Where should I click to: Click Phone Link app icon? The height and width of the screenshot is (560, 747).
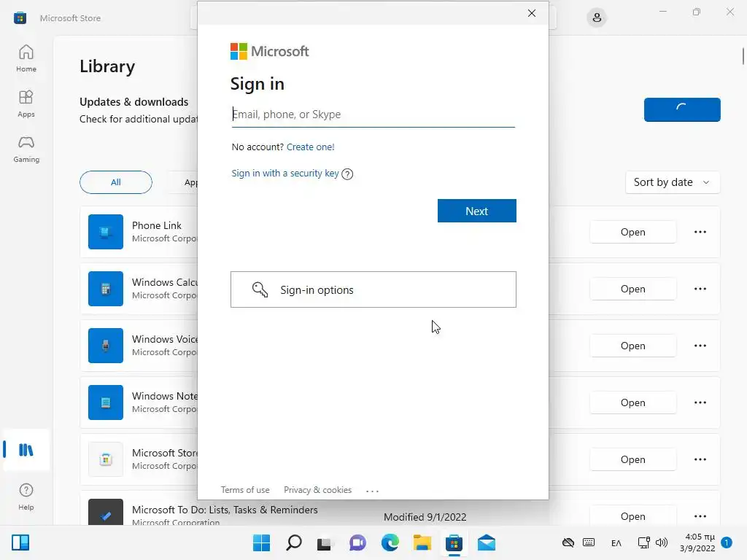tap(106, 232)
